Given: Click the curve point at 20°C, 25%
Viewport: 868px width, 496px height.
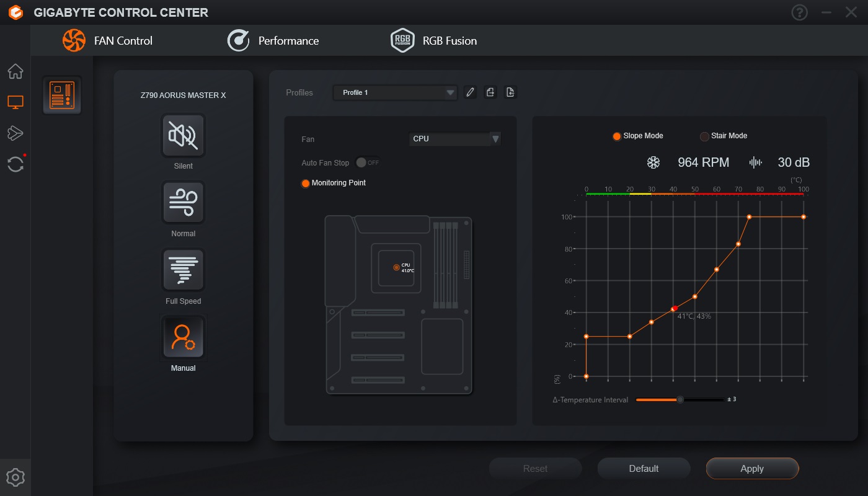Looking at the screenshot, I should pyautogui.click(x=630, y=337).
